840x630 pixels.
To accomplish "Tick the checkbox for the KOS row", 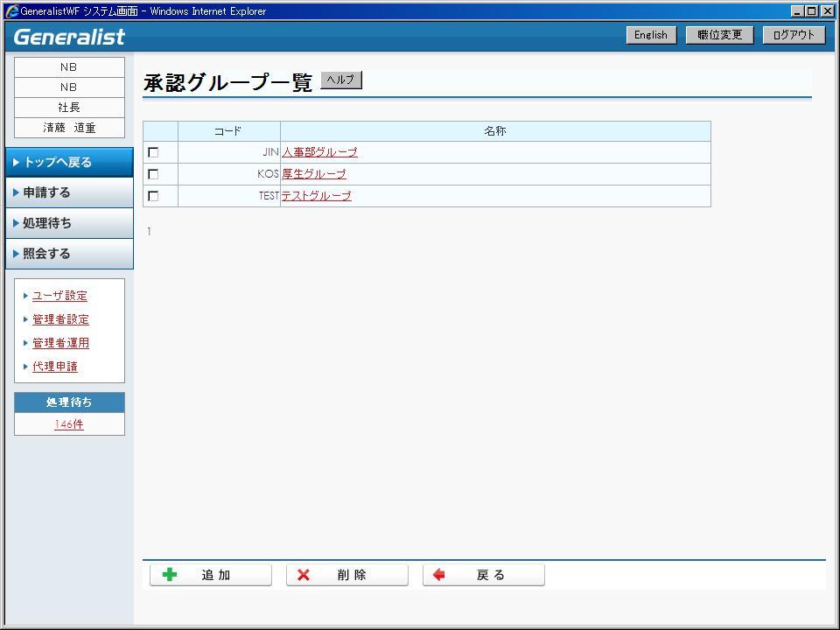I will (153, 174).
